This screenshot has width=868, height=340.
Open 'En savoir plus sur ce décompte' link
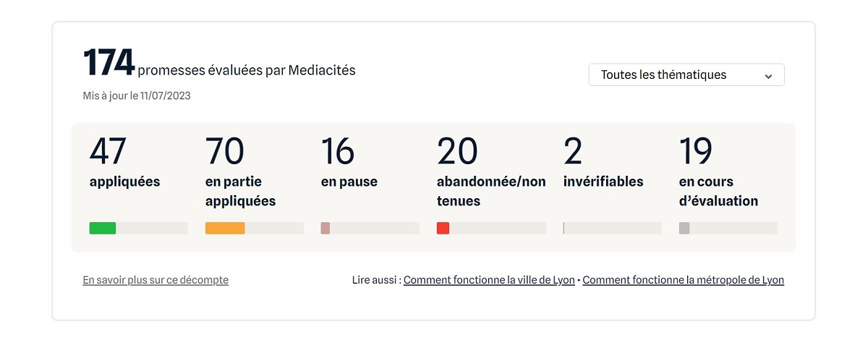tap(156, 280)
